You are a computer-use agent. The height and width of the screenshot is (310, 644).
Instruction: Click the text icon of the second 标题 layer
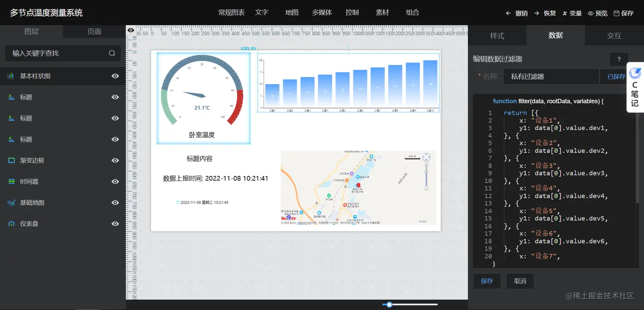pos(11,118)
